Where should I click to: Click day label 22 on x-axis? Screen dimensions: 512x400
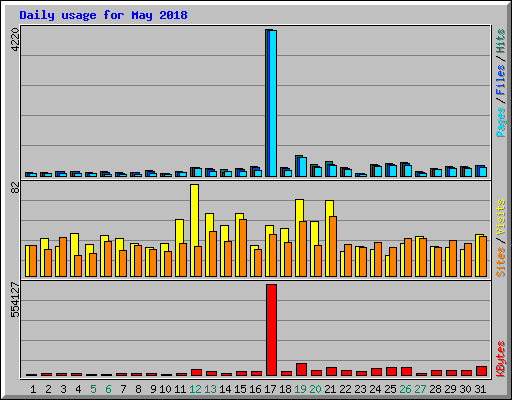point(345,389)
